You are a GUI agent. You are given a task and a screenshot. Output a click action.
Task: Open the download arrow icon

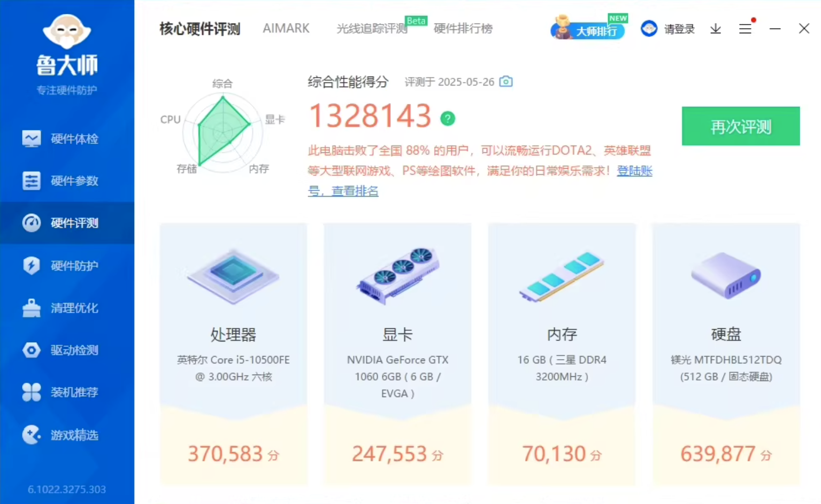[x=716, y=29]
